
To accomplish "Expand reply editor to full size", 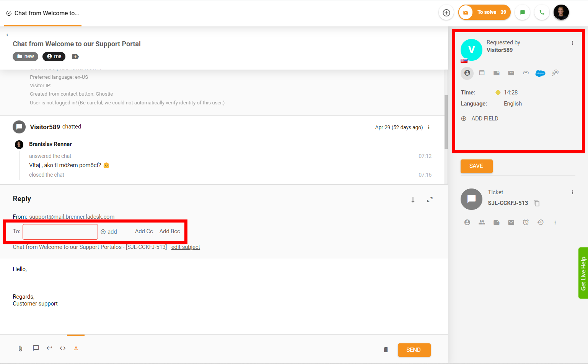I will (x=430, y=200).
